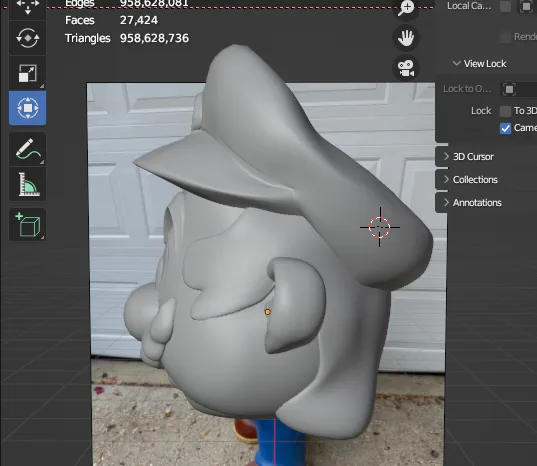Screen dimensions: 537x466
Task: Toggle the Render Region checkbox
Action: click(x=505, y=37)
